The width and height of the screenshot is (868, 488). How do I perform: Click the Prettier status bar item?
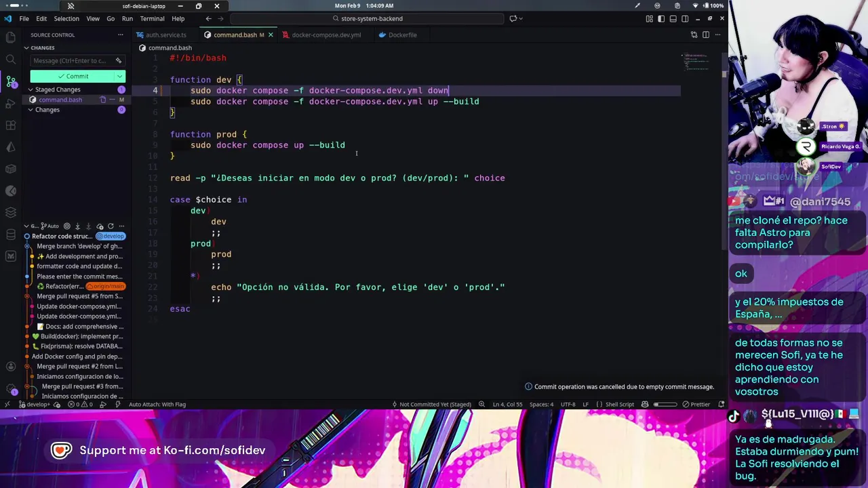[x=696, y=404]
